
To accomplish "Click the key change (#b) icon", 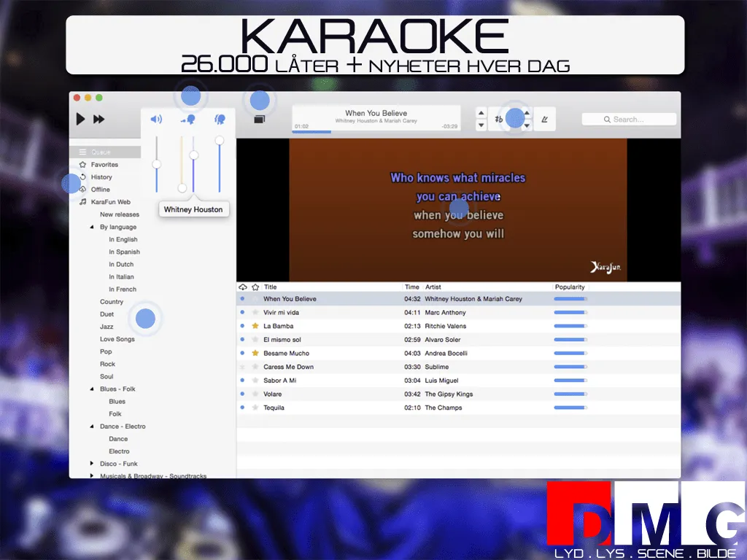I will click(499, 119).
